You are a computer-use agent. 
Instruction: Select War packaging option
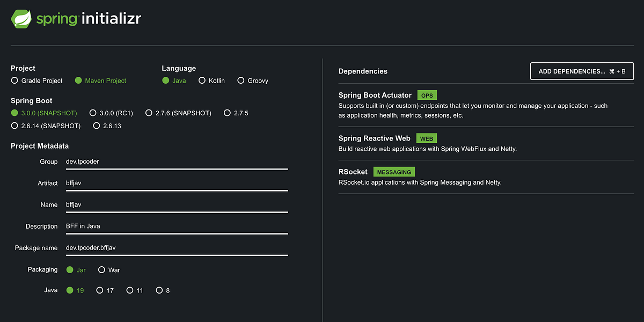pyautogui.click(x=101, y=270)
